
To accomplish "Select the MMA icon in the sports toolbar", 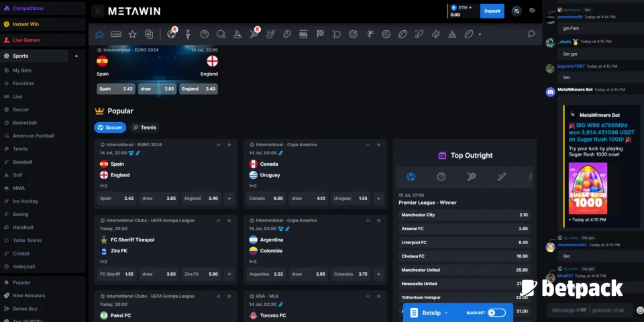I will point(303,34).
